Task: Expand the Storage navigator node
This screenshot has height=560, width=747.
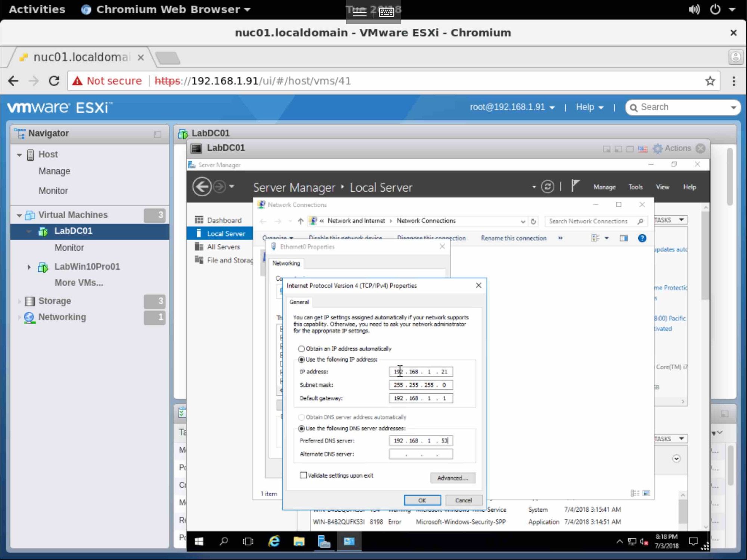Action: click(19, 301)
